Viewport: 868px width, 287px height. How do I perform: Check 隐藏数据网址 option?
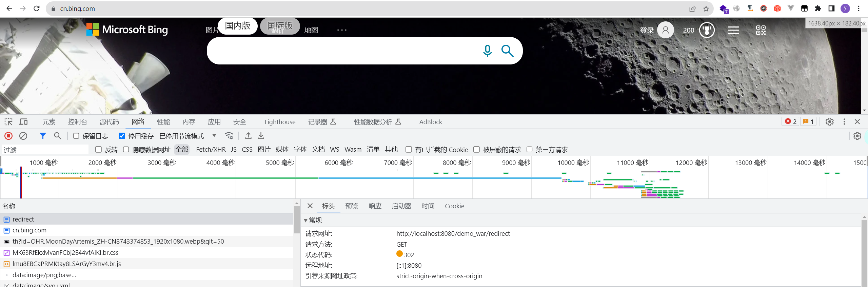coord(126,150)
